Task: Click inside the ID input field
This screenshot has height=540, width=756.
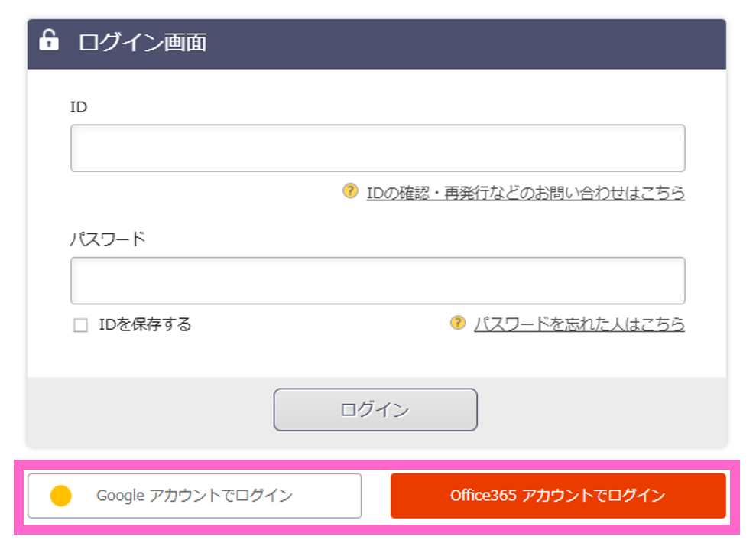Action: pyautogui.click(x=378, y=148)
